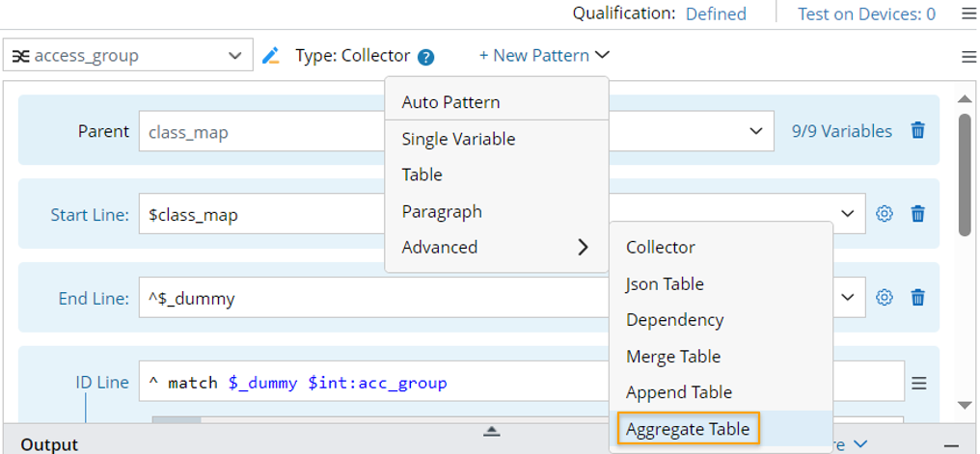Open the pattern toolbar hamburger menu
This screenshot has width=980, height=454.
click(968, 57)
